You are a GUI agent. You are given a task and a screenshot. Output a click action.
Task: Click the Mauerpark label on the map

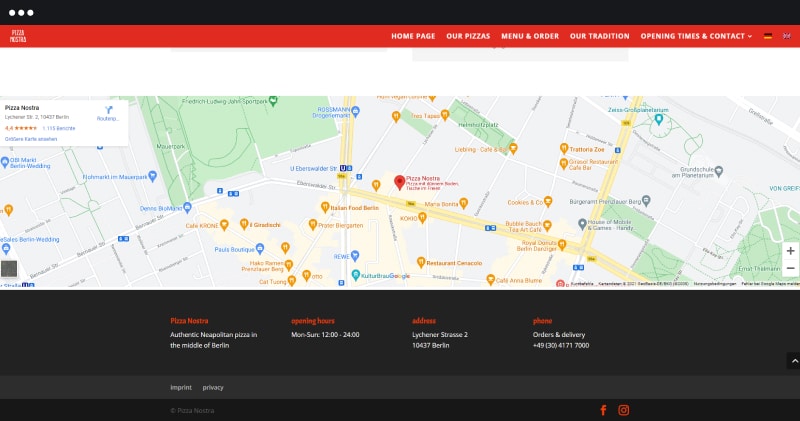point(171,146)
